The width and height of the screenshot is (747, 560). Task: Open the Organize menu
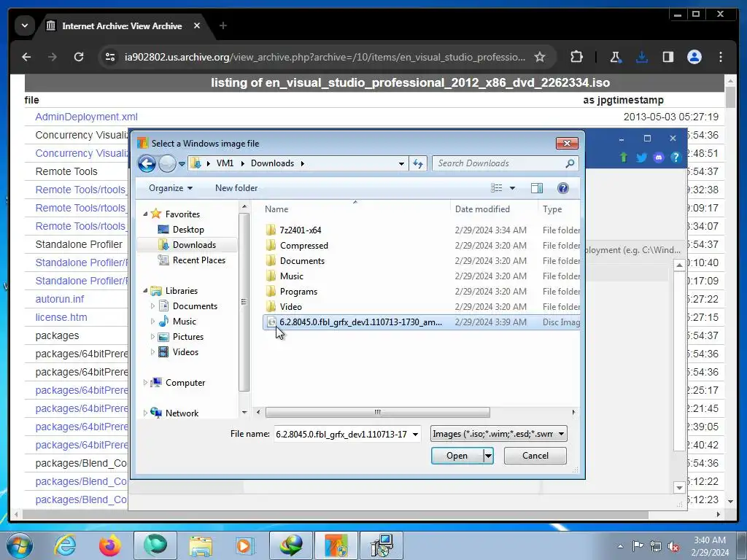coord(171,188)
